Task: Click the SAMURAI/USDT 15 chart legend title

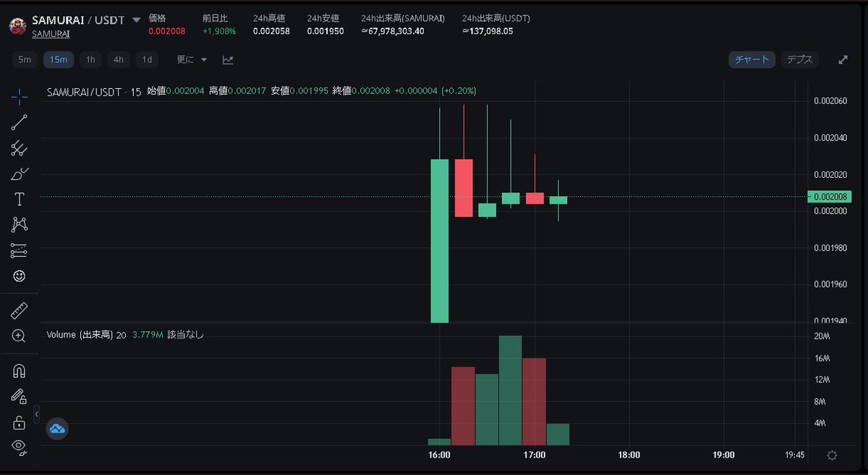Action: click(94, 91)
